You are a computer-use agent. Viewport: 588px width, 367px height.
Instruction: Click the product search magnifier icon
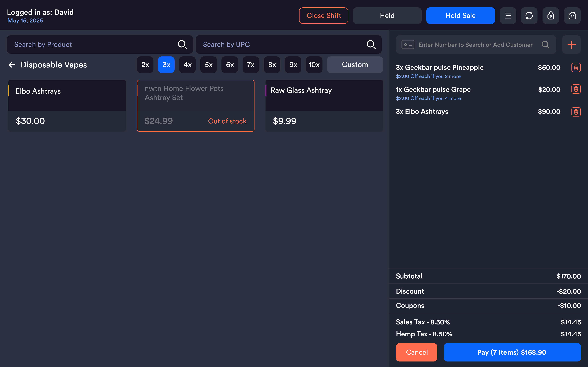182,44
